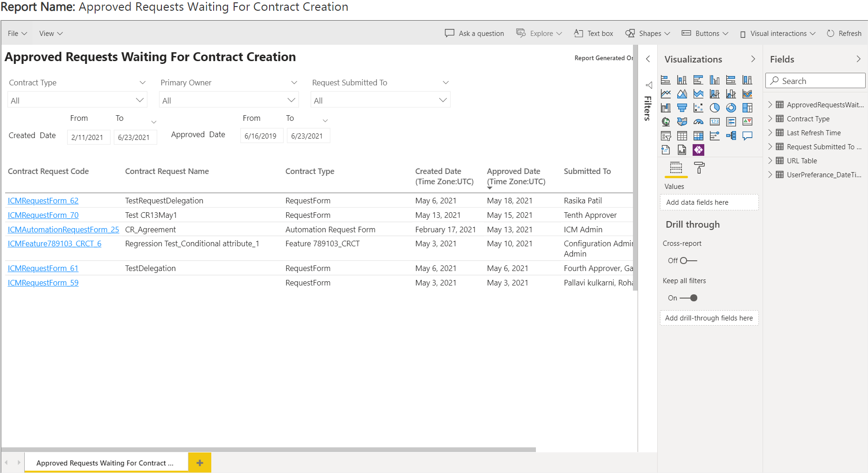Turn off Keep all filters toggle
868x473 pixels.
[x=689, y=298]
